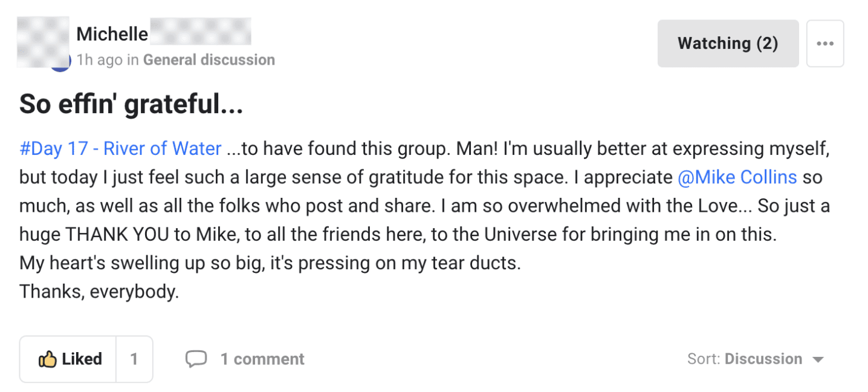Click the like count number 1

tap(134, 359)
